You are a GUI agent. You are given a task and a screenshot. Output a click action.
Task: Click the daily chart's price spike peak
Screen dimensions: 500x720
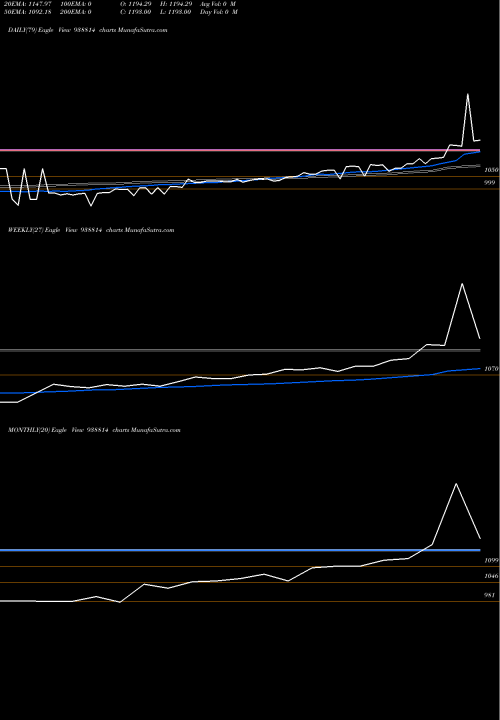click(468, 94)
